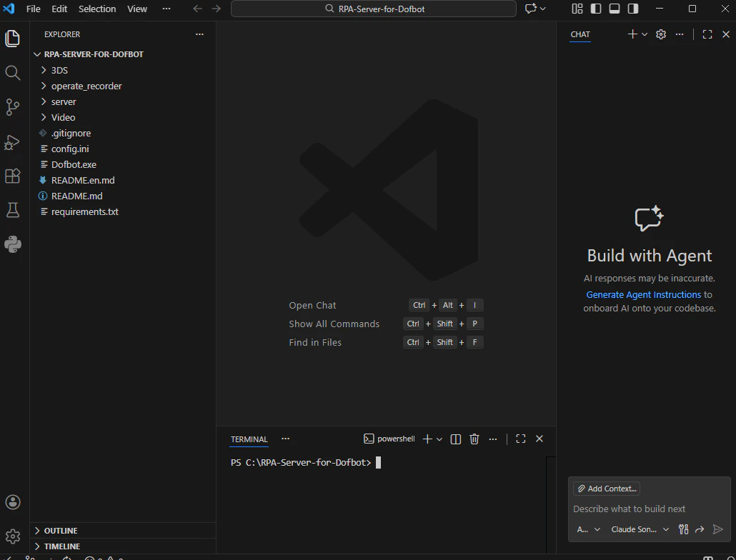Screen dimensions: 736x560
Task: Open chat panel more actions ellipsis
Action: coord(680,34)
